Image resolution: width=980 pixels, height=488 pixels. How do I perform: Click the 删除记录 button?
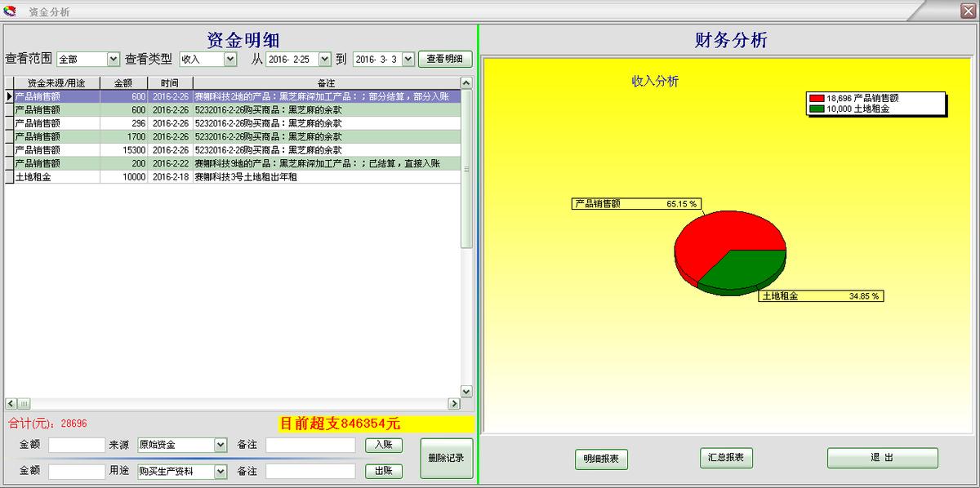coord(446,457)
